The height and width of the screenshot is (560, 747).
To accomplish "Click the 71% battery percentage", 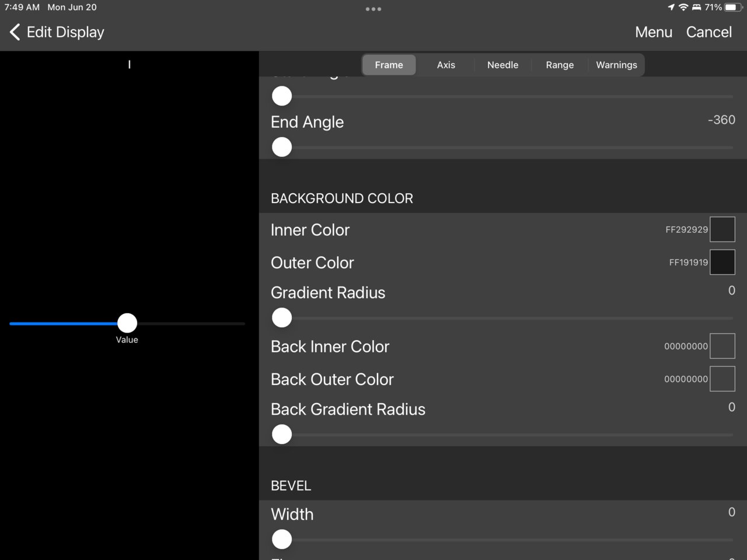I will coord(713,7).
